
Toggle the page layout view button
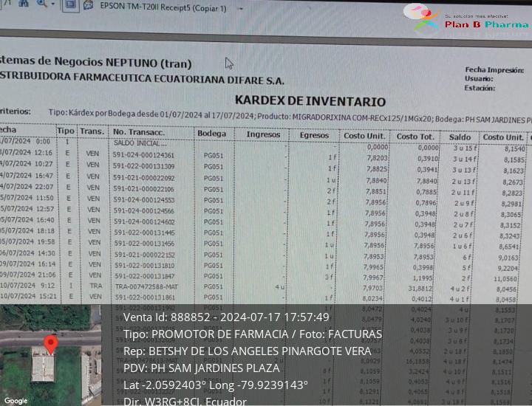[70, 4]
